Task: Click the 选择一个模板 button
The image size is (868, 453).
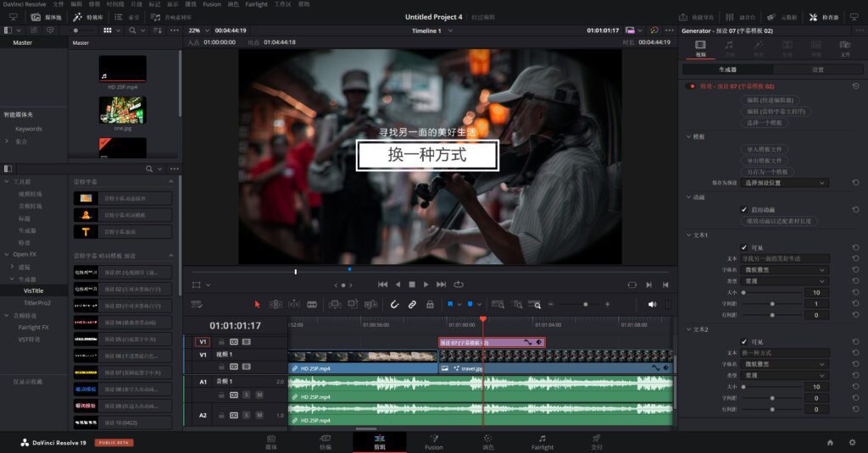Action: pos(764,123)
